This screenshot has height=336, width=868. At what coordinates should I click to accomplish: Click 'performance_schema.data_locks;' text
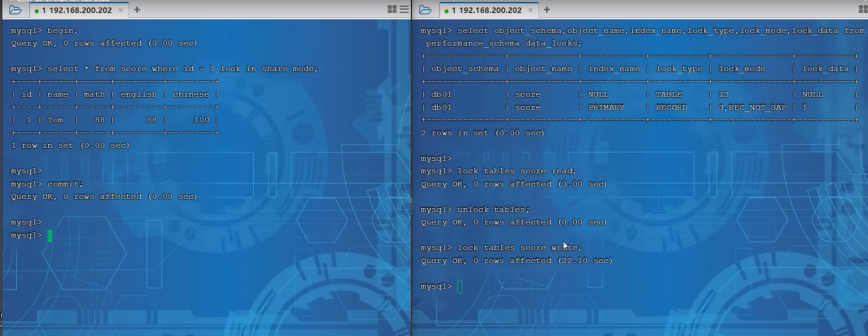[504, 43]
